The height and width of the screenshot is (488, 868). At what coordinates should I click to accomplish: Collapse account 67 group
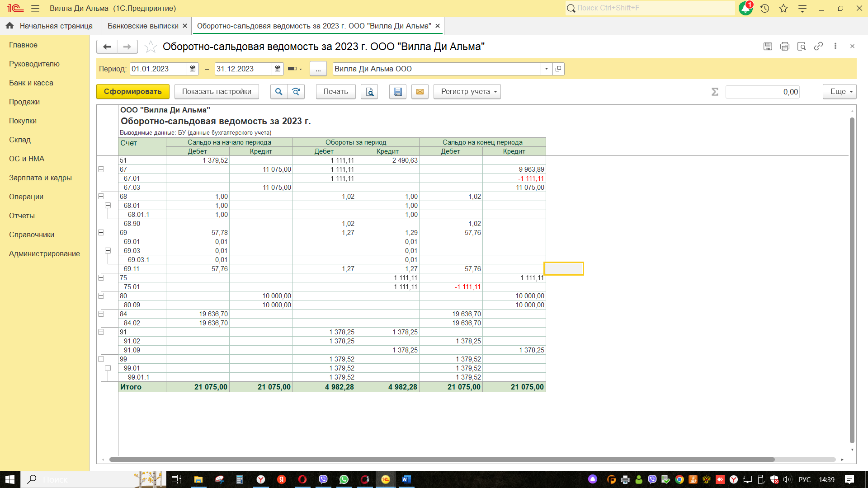pyautogui.click(x=101, y=169)
